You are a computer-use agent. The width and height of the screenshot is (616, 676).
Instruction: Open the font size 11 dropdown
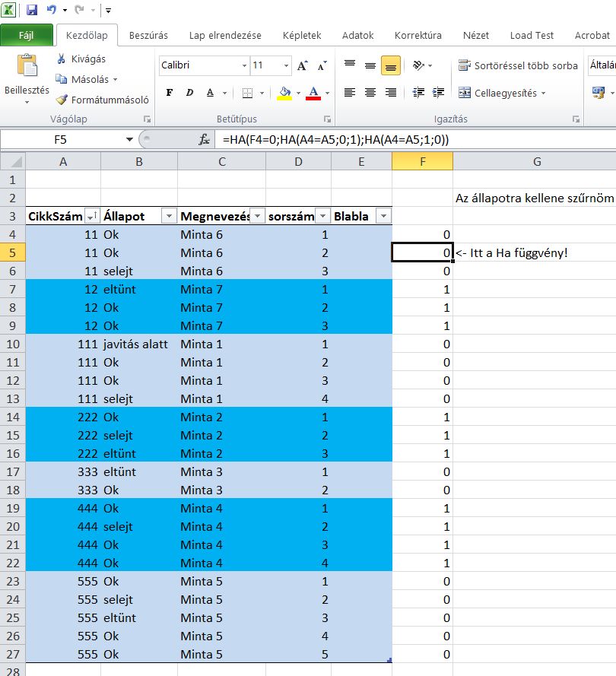(286, 65)
